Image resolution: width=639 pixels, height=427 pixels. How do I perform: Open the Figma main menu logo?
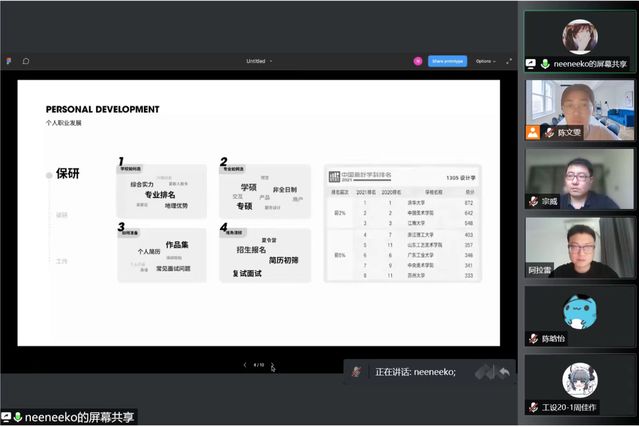pyautogui.click(x=9, y=61)
